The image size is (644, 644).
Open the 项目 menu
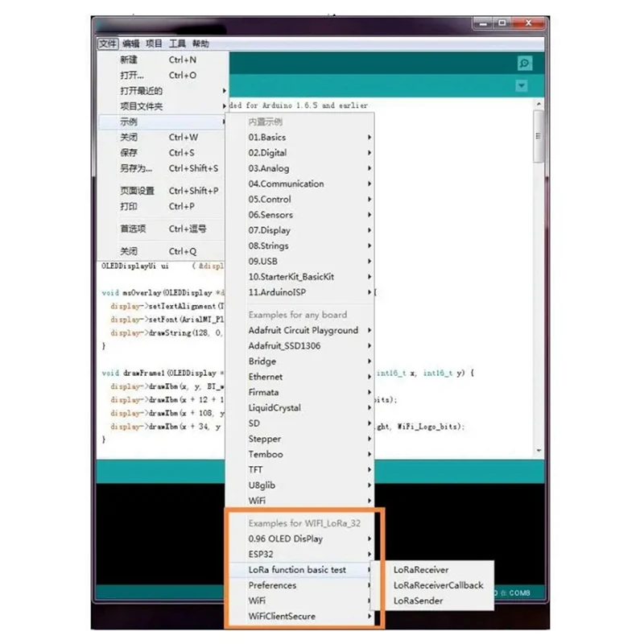154,43
